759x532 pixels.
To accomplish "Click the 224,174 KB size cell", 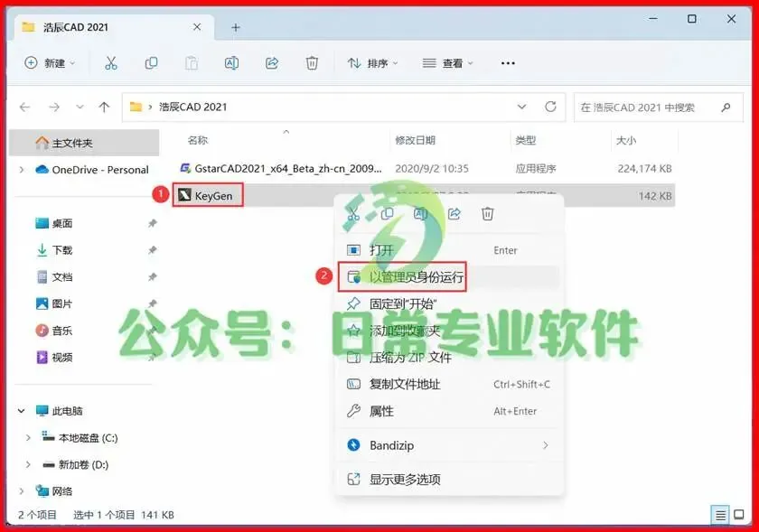I will (644, 169).
